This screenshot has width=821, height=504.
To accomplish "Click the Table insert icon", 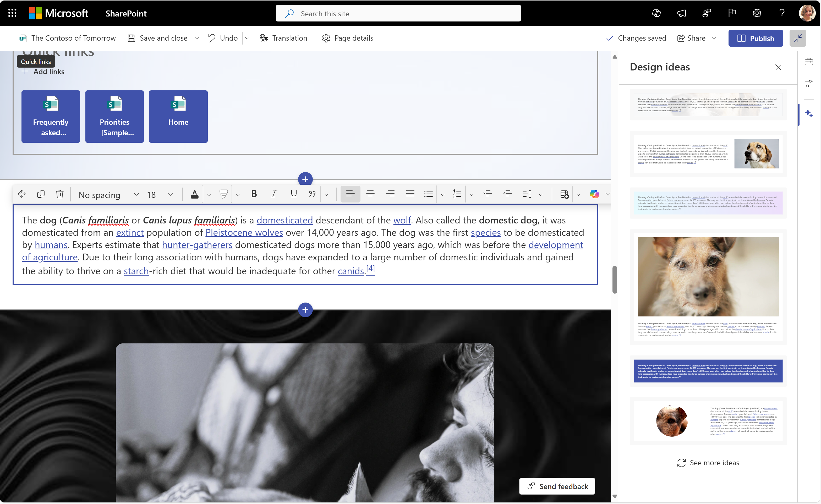I will click(564, 194).
